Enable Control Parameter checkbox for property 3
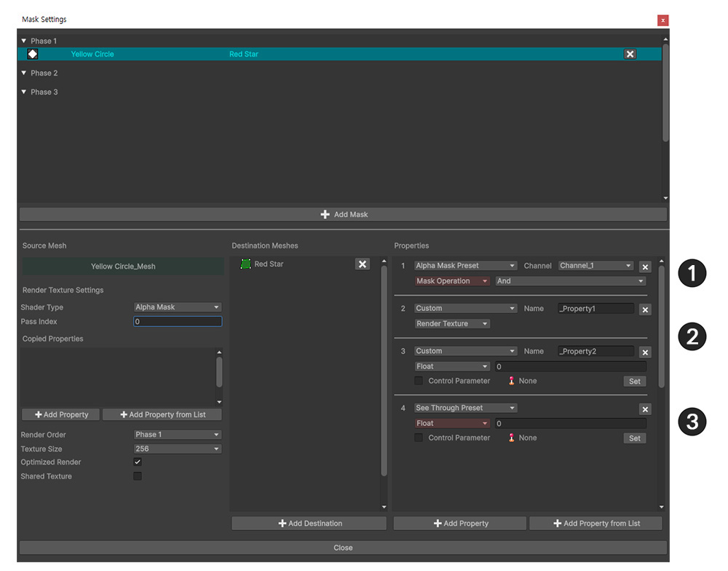This screenshot has width=728, height=571. pos(419,380)
